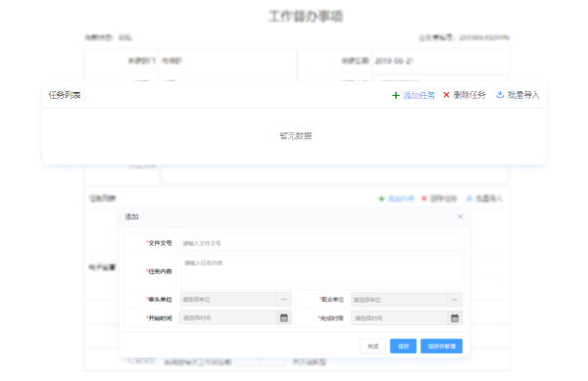Click the 批量导入 link text
588x381 pixels.
[x=523, y=95]
